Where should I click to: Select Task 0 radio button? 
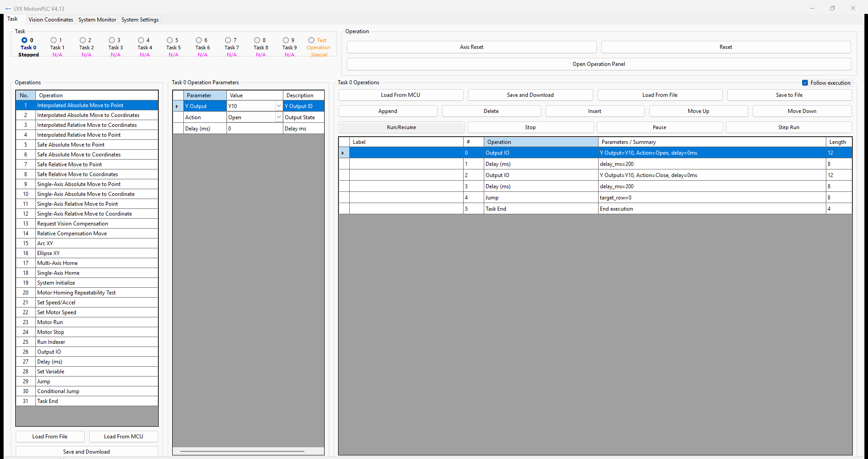[24, 40]
